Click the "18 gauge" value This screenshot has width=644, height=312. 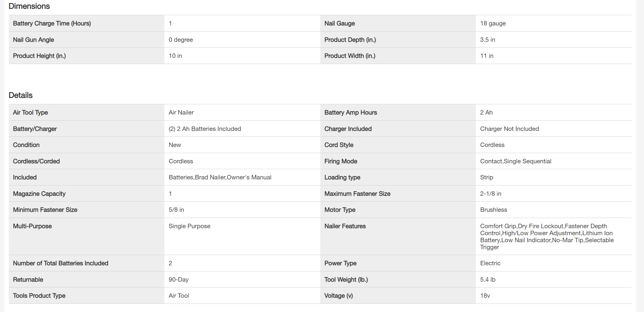pos(493,23)
